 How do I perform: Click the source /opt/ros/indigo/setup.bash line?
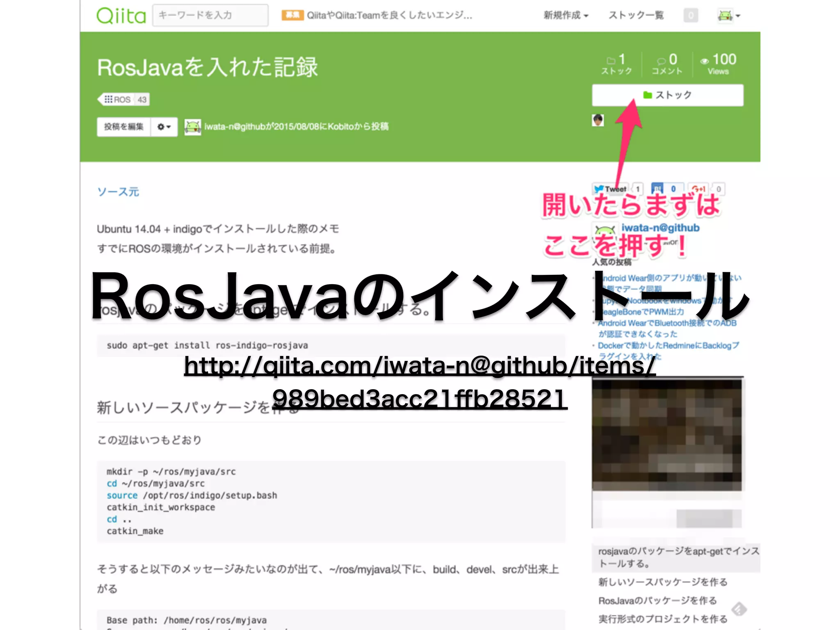[192, 495]
